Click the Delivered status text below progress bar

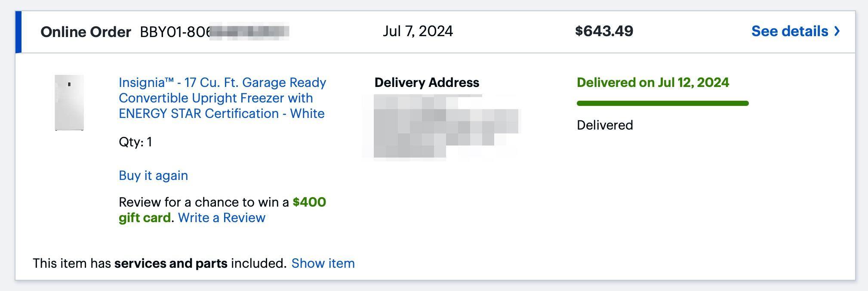pos(605,125)
